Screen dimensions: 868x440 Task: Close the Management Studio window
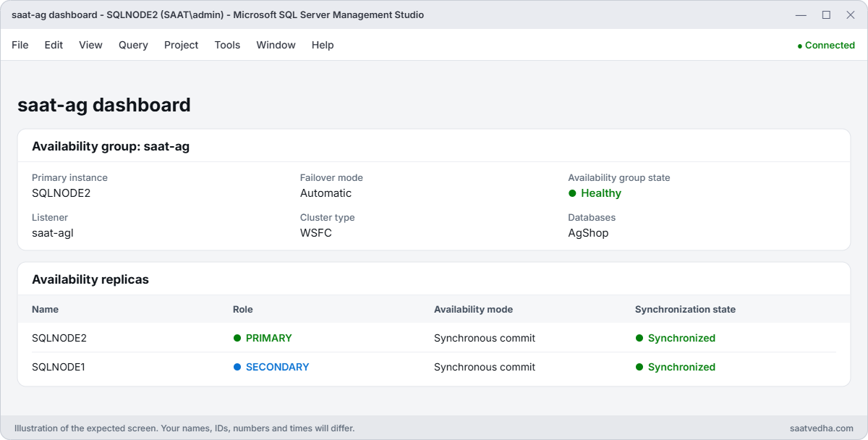pyautogui.click(x=851, y=14)
